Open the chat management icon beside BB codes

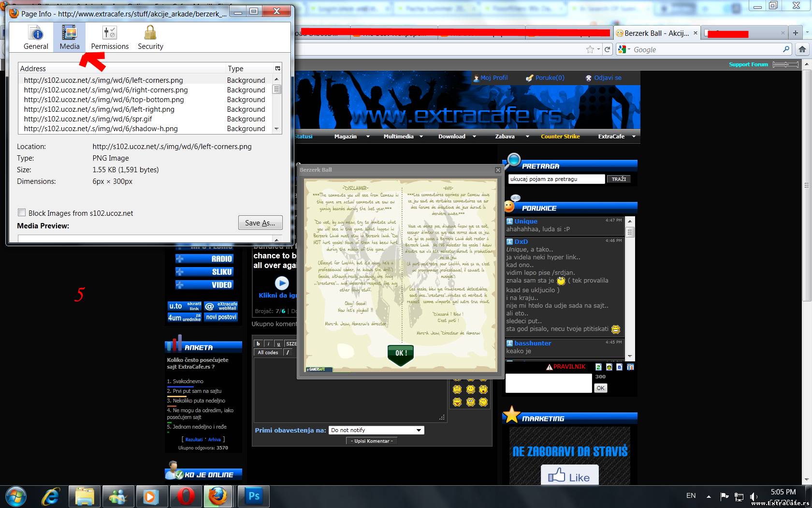click(x=630, y=367)
